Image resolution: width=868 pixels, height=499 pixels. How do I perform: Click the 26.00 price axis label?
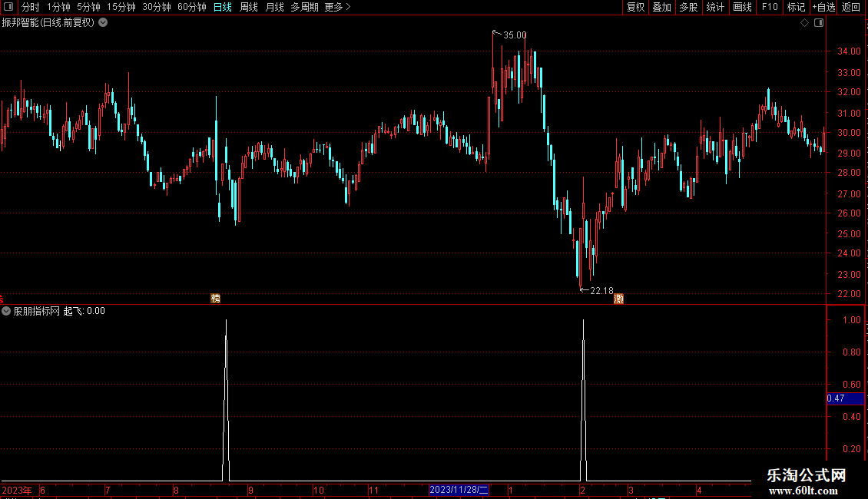[849, 213]
